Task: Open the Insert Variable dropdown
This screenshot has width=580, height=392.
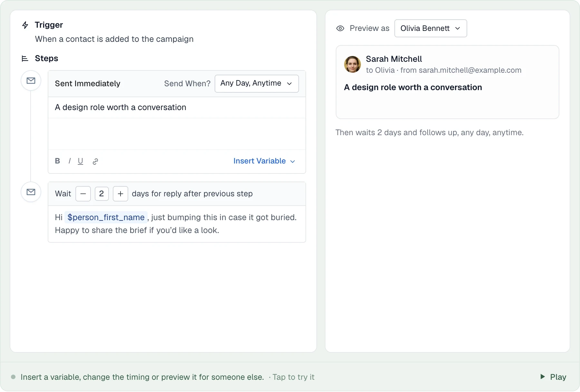Action: (264, 161)
